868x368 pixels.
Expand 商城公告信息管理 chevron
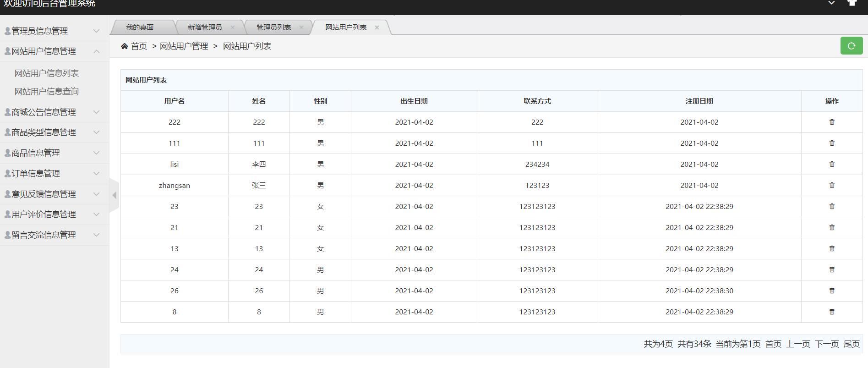point(96,112)
